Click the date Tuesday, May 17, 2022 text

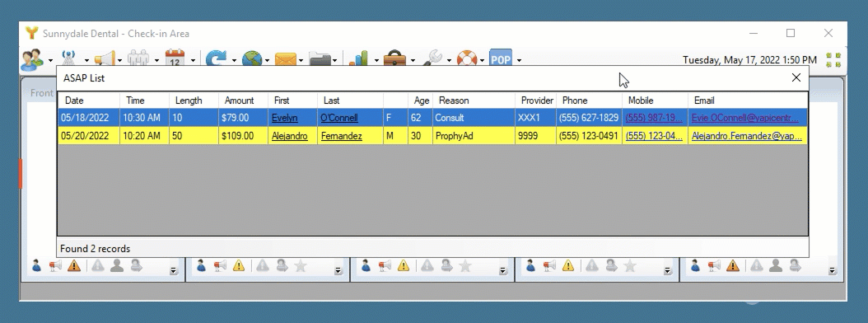(x=749, y=60)
